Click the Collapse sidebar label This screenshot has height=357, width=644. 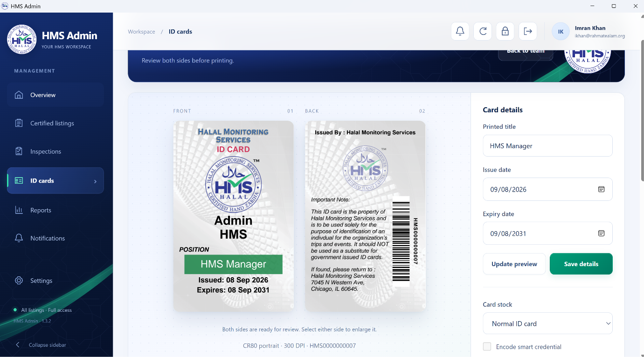(47, 345)
